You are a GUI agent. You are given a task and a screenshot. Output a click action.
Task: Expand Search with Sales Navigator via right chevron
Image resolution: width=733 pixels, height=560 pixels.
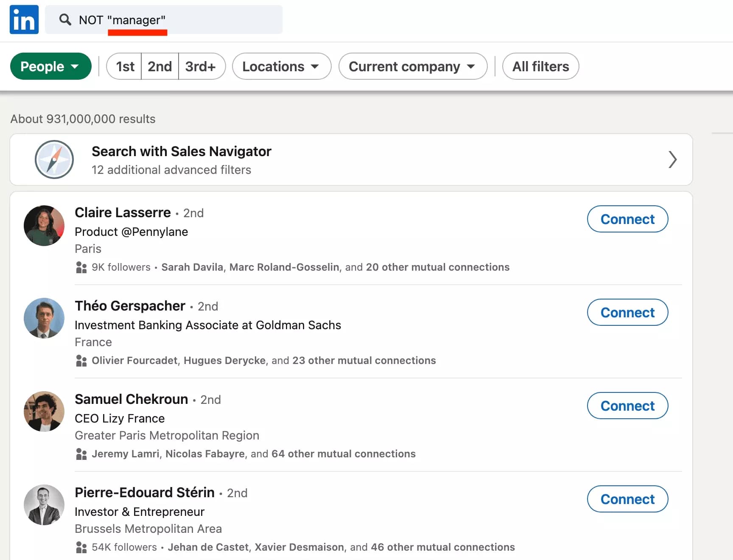[x=672, y=160]
